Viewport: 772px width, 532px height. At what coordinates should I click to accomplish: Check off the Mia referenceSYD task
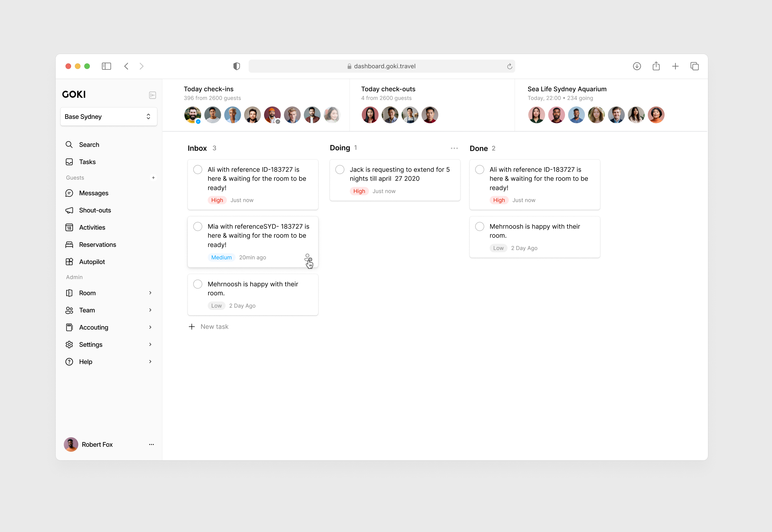[x=198, y=227]
